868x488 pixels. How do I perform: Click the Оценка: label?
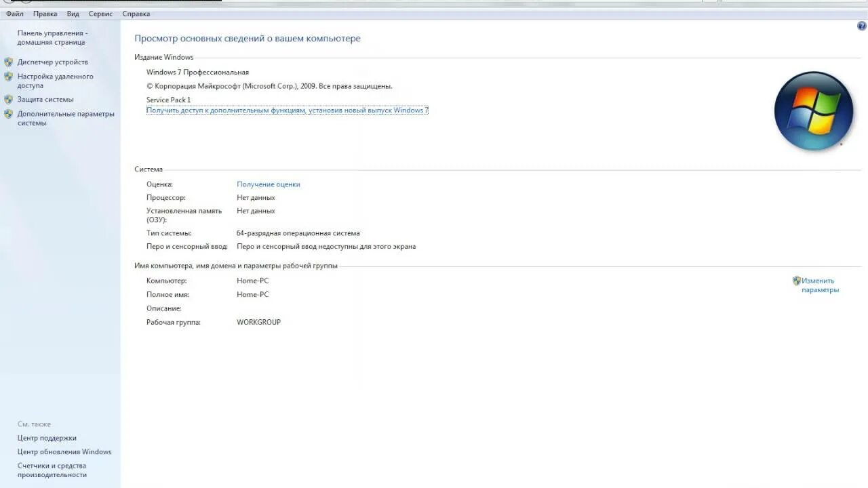(x=159, y=184)
